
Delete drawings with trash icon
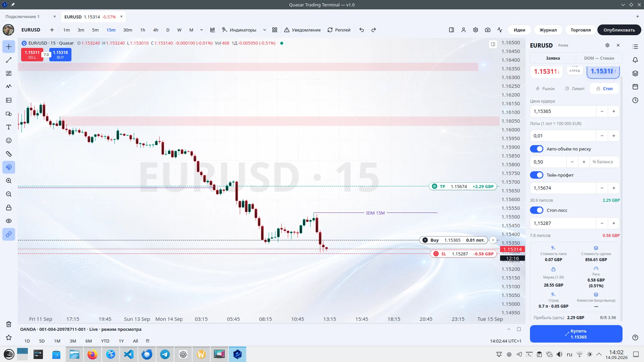point(9,324)
